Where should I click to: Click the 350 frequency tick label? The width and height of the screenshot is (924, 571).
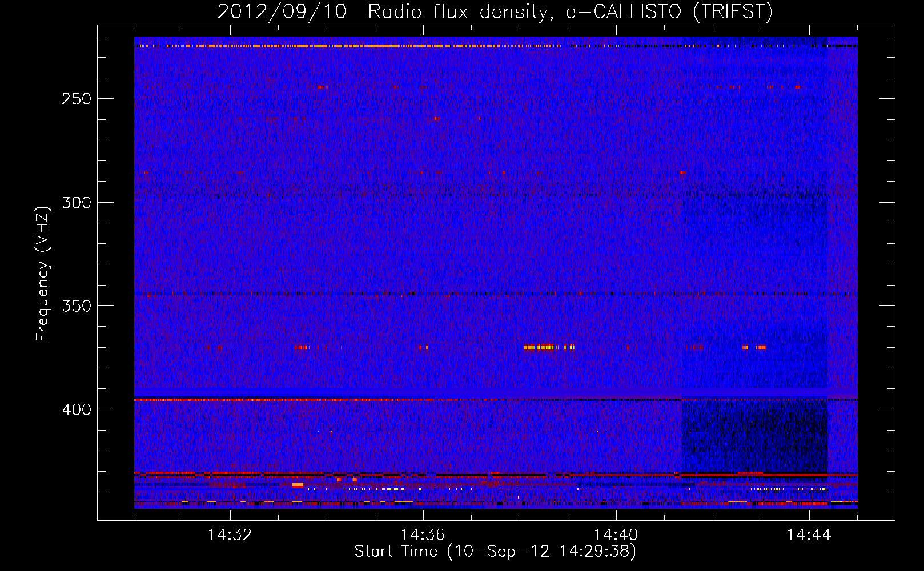77,306
